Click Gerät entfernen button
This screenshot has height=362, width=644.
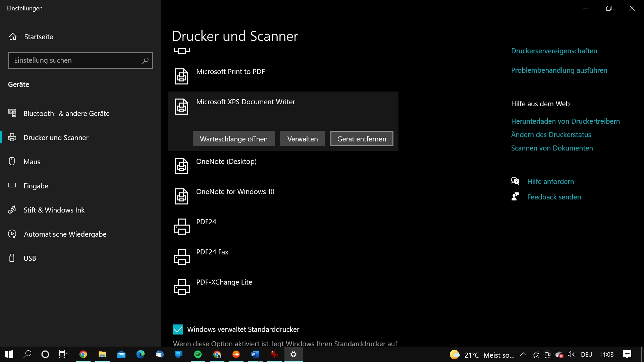point(362,138)
